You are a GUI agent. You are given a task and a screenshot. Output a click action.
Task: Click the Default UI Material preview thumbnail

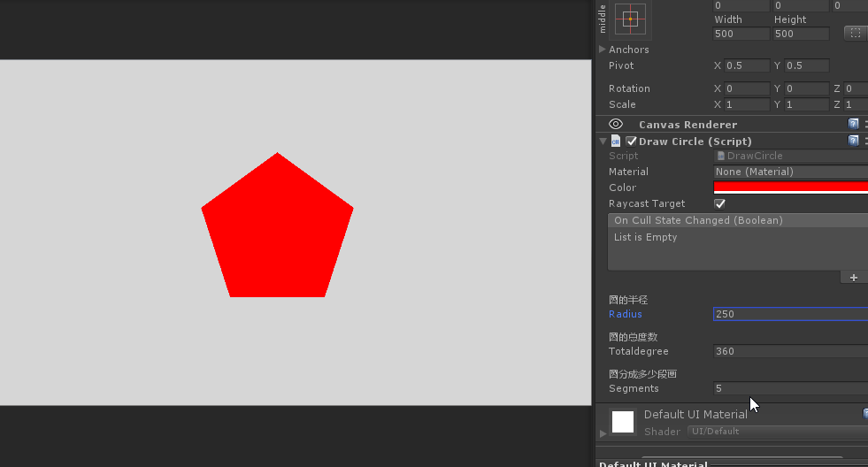(x=623, y=422)
